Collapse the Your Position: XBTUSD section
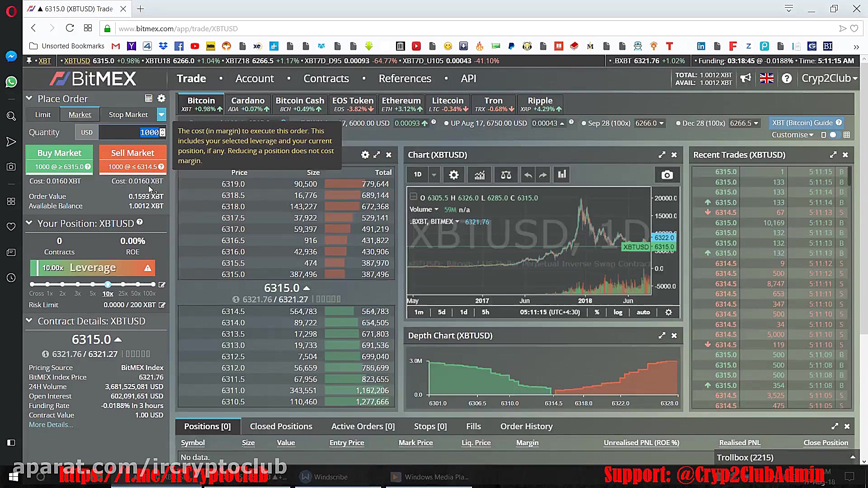Image resolution: width=868 pixels, height=488 pixels. pyautogui.click(x=29, y=223)
